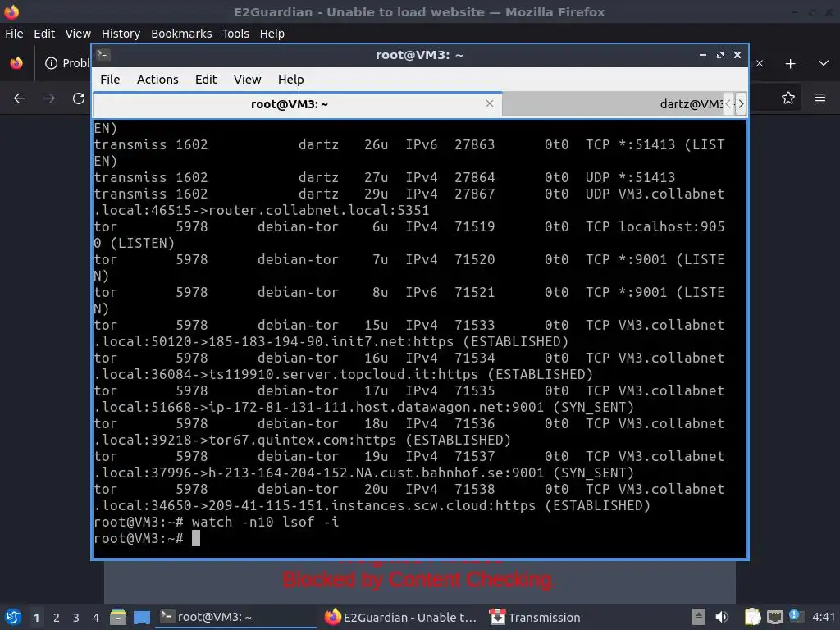Click 'tor67.quintex.com:https' connection text

[302, 440]
